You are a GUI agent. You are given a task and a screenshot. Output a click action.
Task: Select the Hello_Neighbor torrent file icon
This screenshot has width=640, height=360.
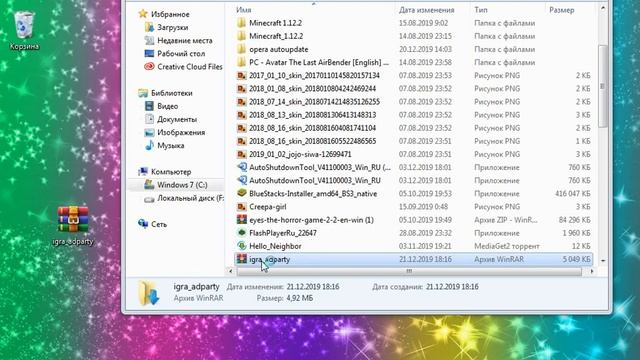[242, 246]
